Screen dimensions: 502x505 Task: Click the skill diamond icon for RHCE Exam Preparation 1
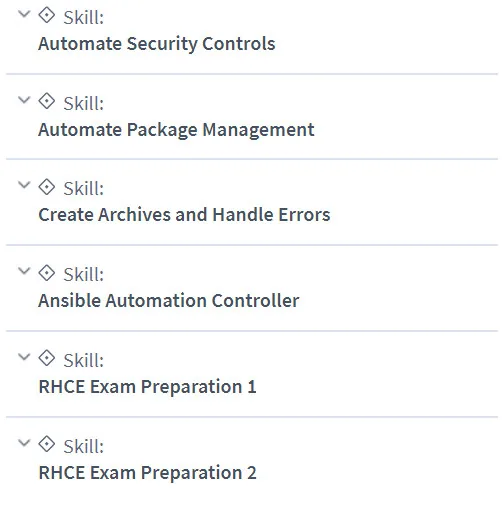pyautogui.click(x=46, y=358)
